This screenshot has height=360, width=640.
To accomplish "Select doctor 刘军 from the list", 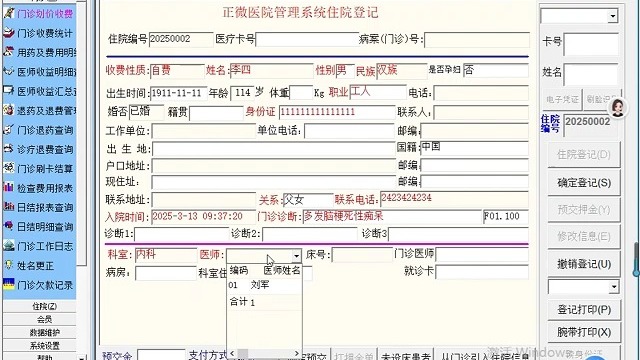I will [x=264, y=285].
